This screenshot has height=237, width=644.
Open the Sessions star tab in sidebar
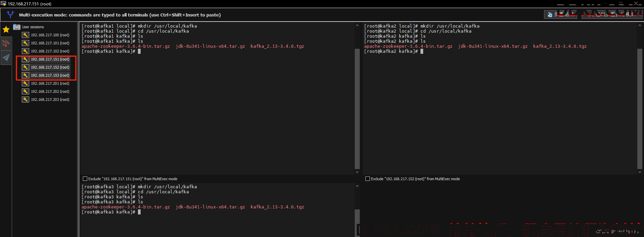(6, 30)
